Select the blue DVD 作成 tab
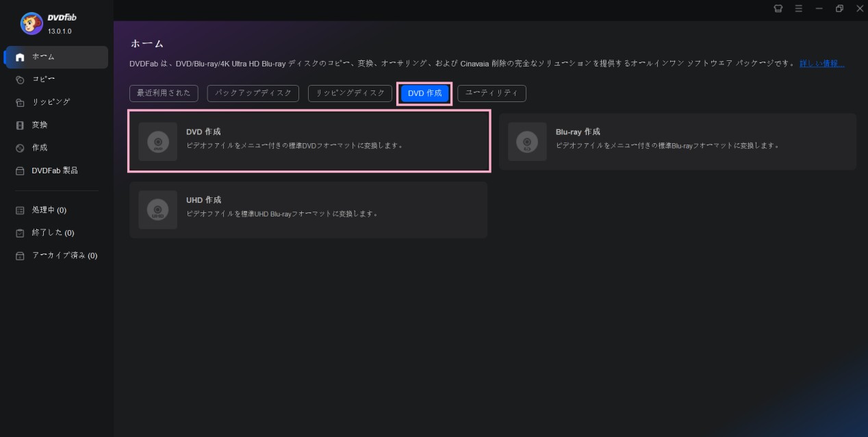Image resolution: width=868 pixels, height=437 pixels. pos(424,93)
